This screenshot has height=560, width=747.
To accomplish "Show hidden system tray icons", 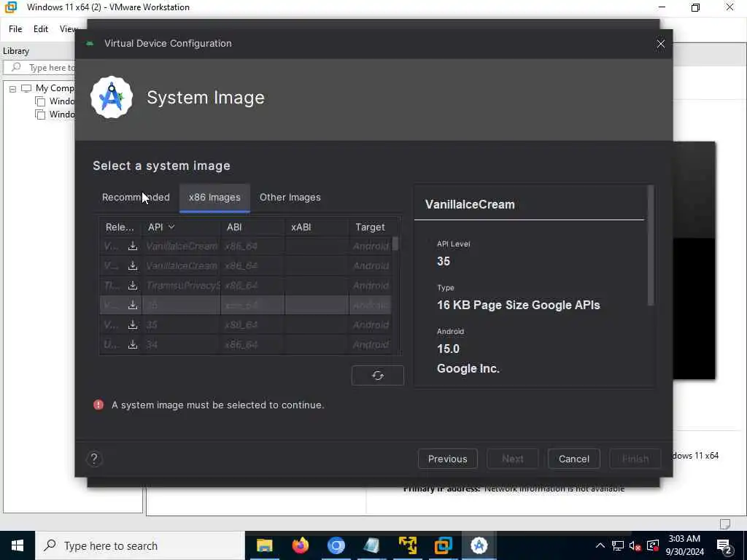I will [600, 545].
